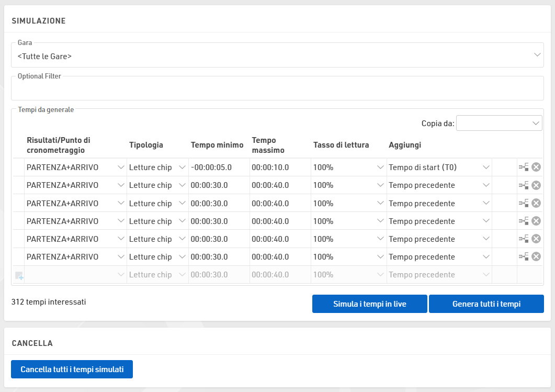Click the insert-row icon on the first row

(523, 167)
